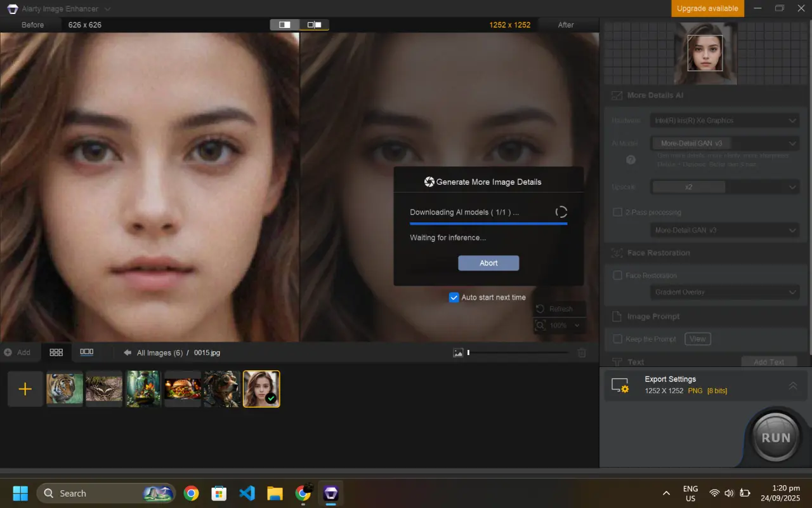
Task: Delete image using the trash icon
Action: 582,353
